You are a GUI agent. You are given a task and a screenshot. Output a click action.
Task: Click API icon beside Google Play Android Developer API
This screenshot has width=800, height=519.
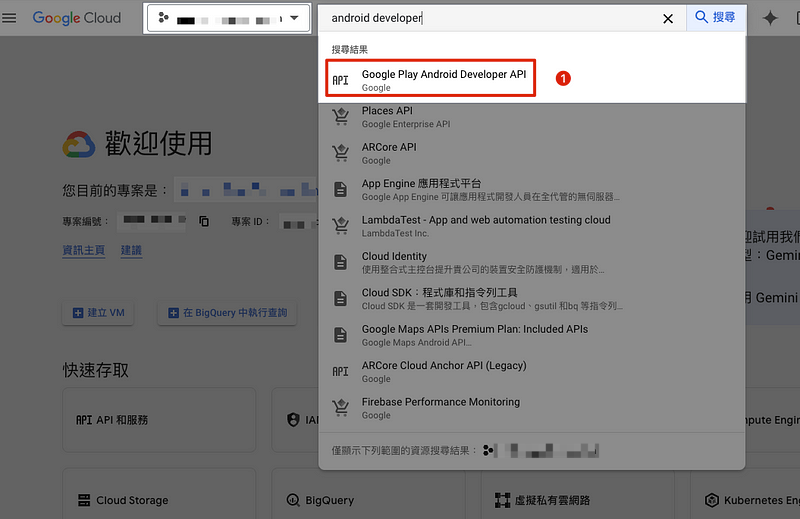click(x=340, y=80)
